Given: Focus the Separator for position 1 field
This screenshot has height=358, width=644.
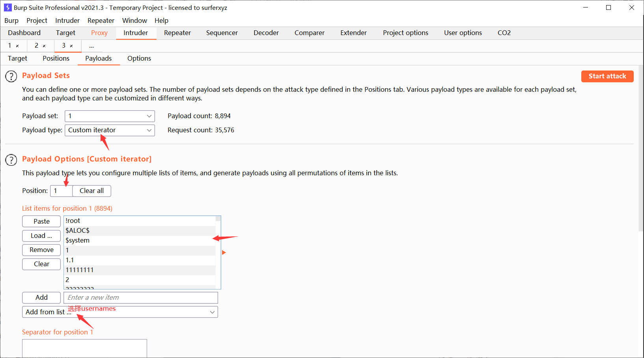Looking at the screenshot, I should click(84, 348).
